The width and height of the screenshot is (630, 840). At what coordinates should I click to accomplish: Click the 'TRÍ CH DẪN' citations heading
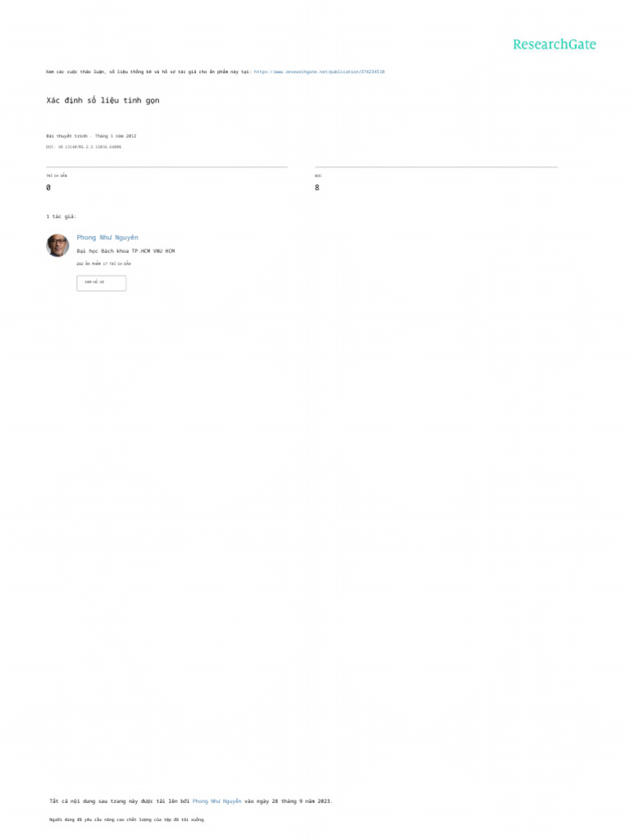tap(57, 176)
